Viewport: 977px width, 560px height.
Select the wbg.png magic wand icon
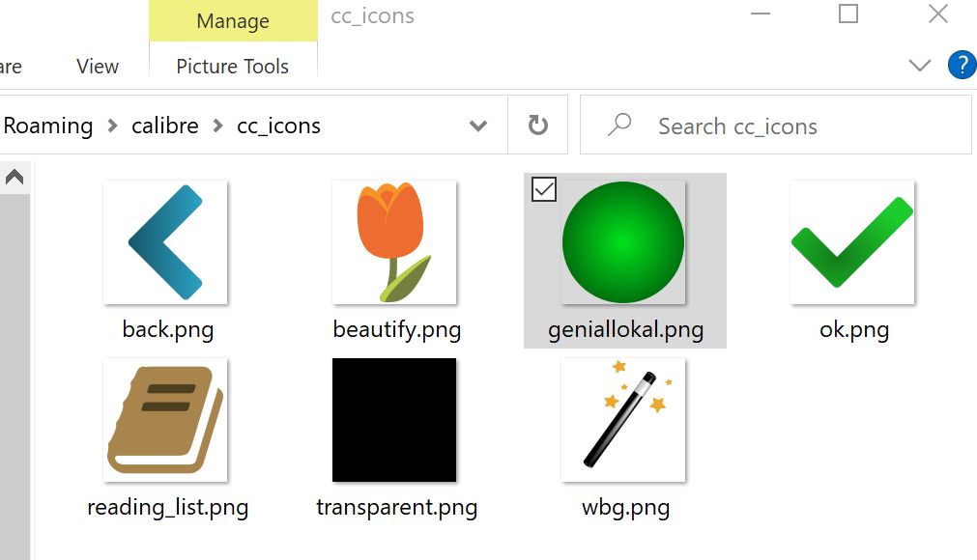point(624,420)
